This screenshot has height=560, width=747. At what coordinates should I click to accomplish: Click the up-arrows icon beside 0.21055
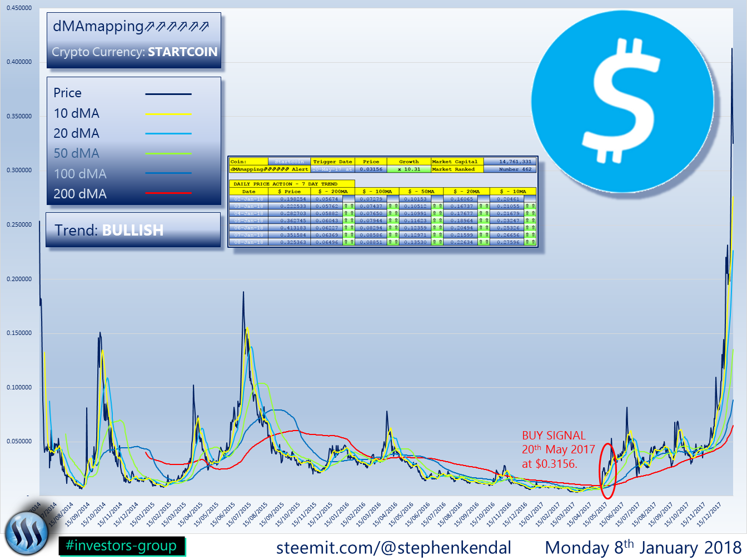(530, 206)
